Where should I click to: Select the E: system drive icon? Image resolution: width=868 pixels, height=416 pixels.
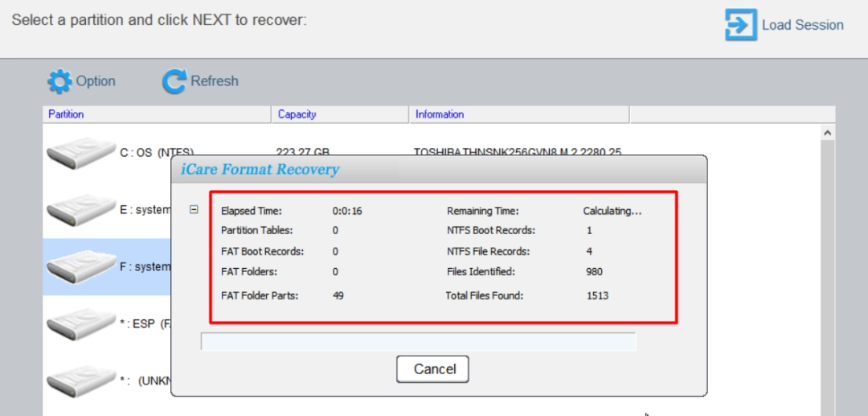tap(81, 210)
